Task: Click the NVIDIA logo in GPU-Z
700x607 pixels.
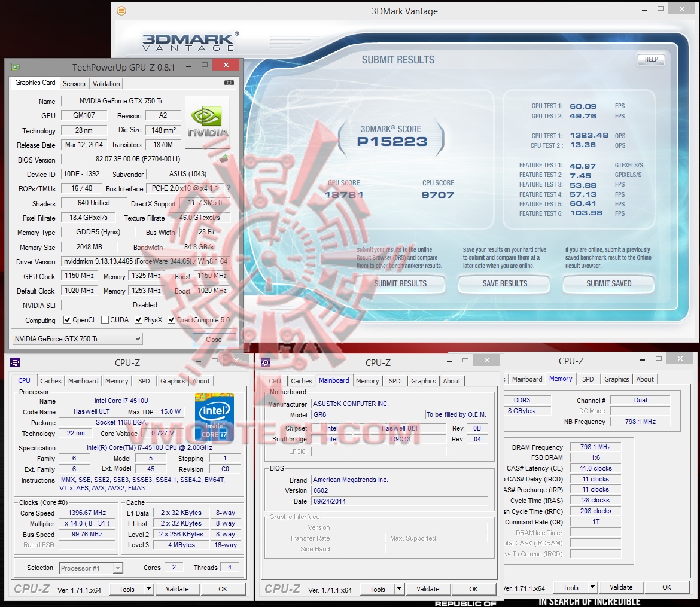Action: coord(208,122)
